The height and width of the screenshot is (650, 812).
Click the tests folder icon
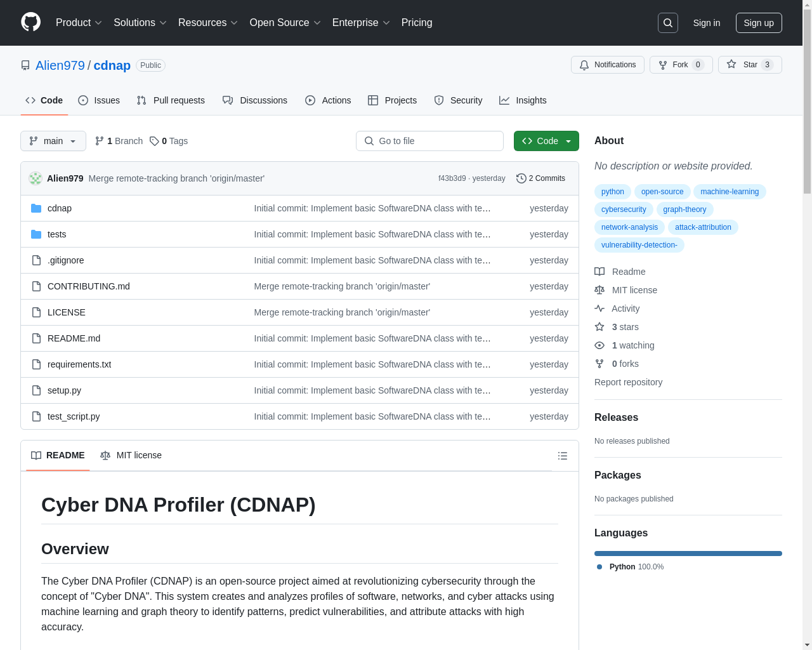36,234
